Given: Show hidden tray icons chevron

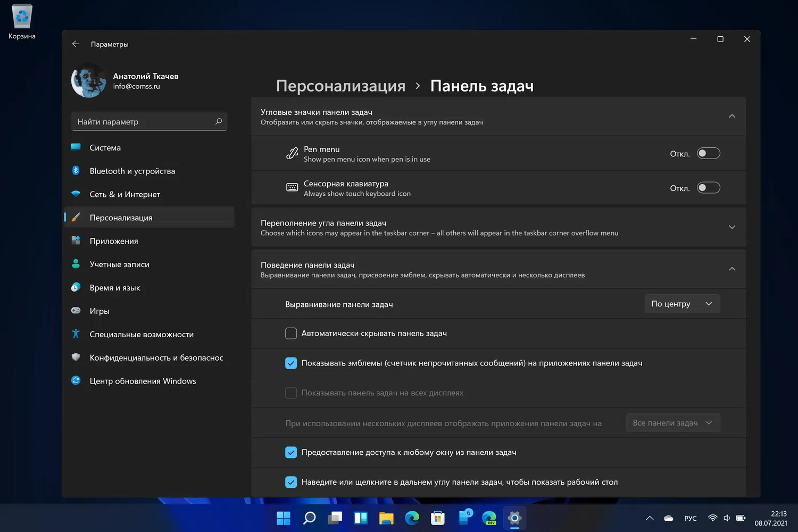Looking at the screenshot, I should click(x=650, y=518).
